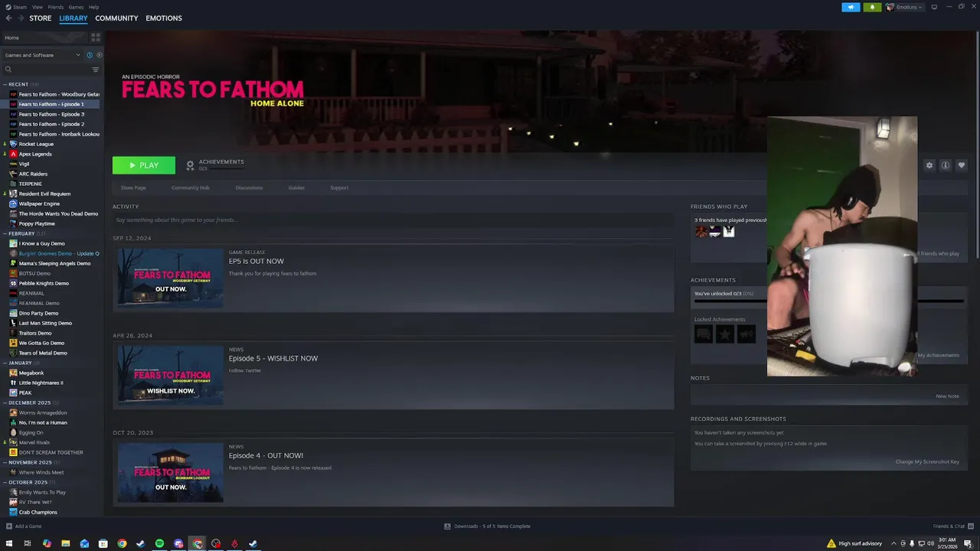This screenshot has height=551, width=980.
Task: Open Episode 4 - OUT NOW! thumbnail
Action: point(170,472)
